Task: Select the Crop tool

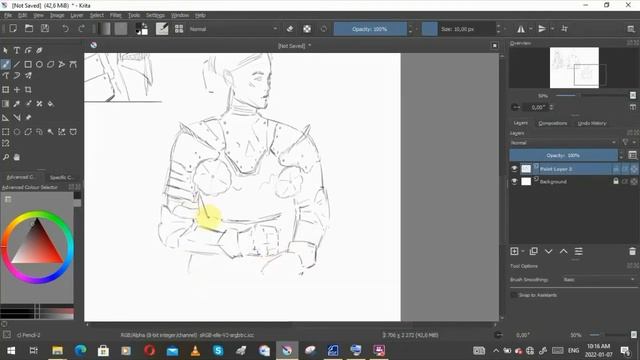Action: 28,89
